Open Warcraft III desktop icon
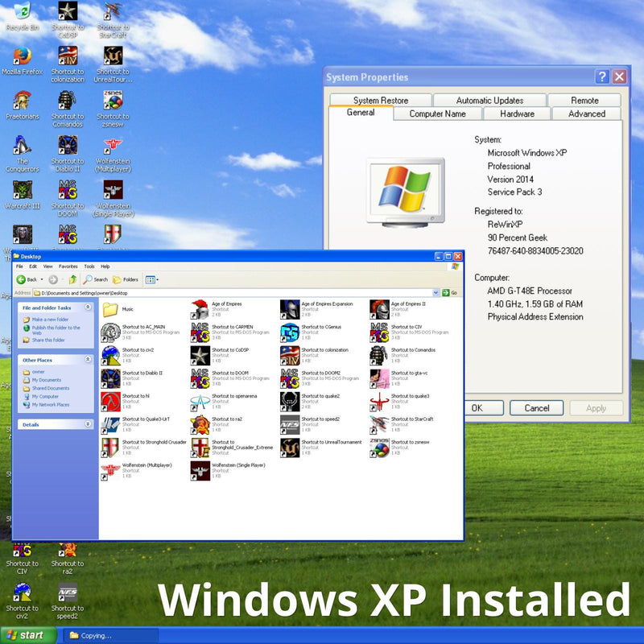The height and width of the screenshot is (644, 644). click(23, 195)
